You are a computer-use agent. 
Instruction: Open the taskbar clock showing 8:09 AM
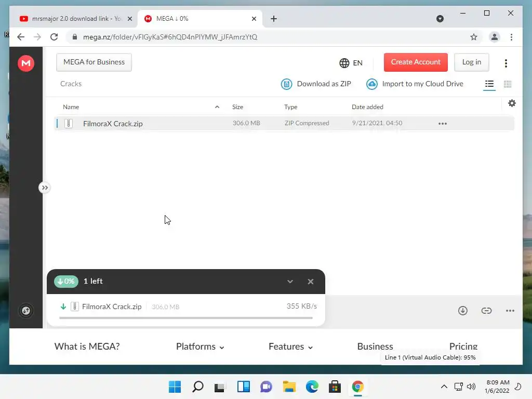pos(497,387)
